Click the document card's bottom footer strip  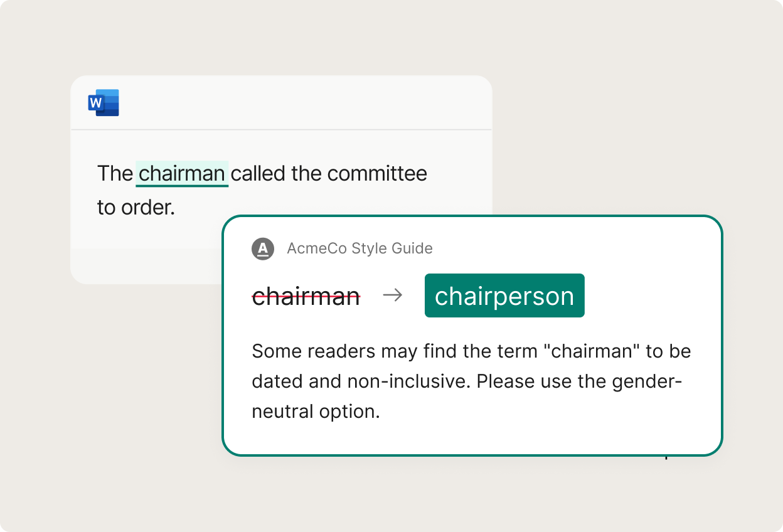[x=147, y=266]
